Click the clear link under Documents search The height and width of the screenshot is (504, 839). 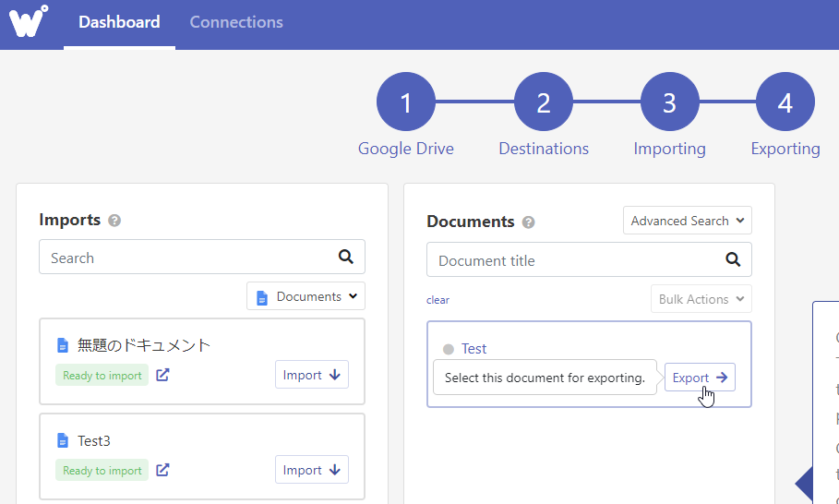pos(437,300)
